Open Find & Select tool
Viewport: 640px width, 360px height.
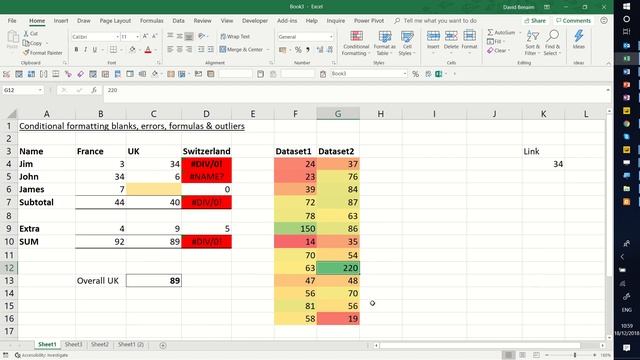click(x=552, y=42)
